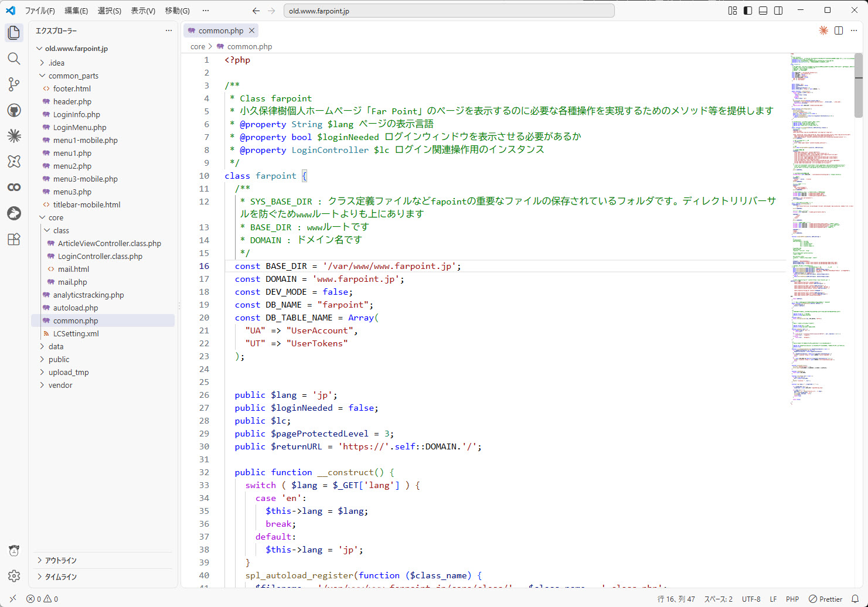Click スペース: 2 indentation setting
The height and width of the screenshot is (607, 868).
[719, 599]
